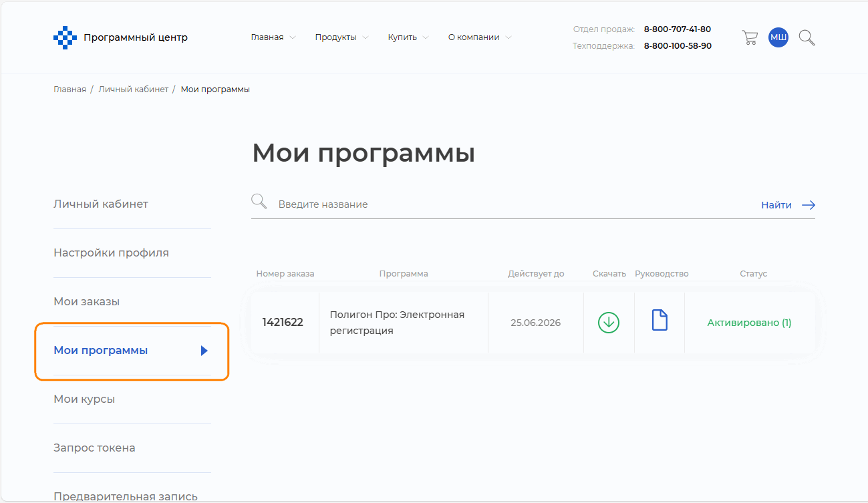Click the Действует до column header
The width and height of the screenshot is (868, 503).
coord(536,274)
